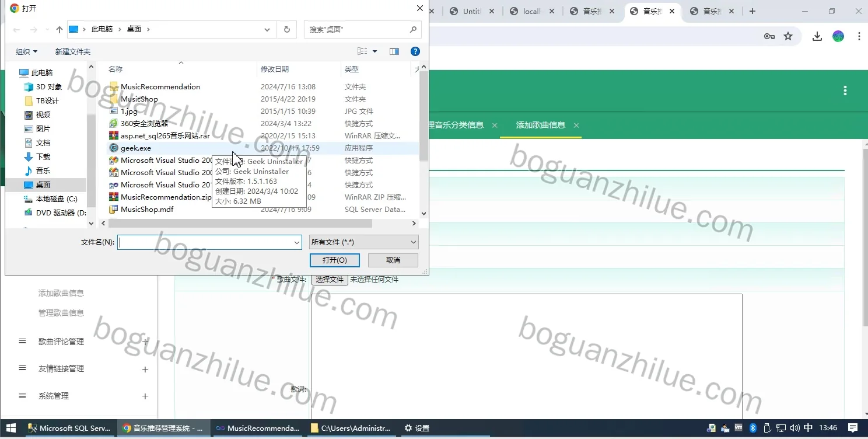Open the green header three-dot menu
Screen dimensions: 868x439
click(x=845, y=90)
